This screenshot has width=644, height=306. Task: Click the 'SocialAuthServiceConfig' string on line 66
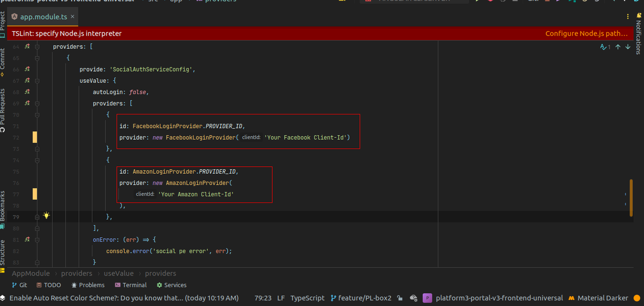pyautogui.click(x=151, y=69)
